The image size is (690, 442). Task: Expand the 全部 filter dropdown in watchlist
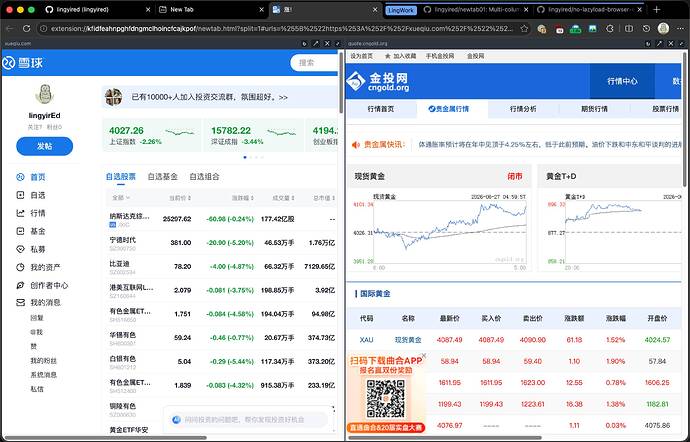pyautogui.click(x=121, y=198)
